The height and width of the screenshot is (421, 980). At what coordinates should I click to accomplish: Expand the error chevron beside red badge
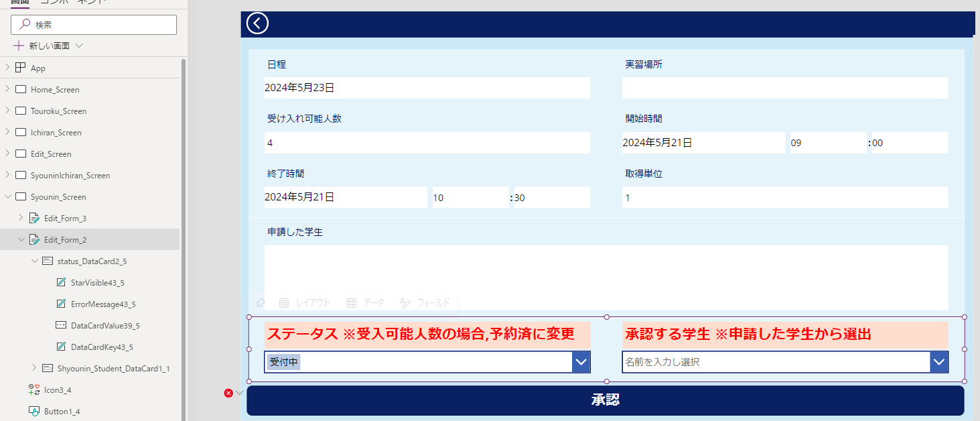coord(239,393)
